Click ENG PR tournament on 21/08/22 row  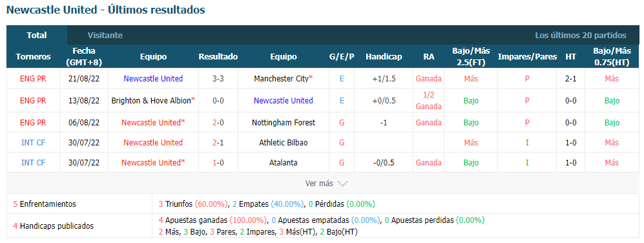(34, 79)
